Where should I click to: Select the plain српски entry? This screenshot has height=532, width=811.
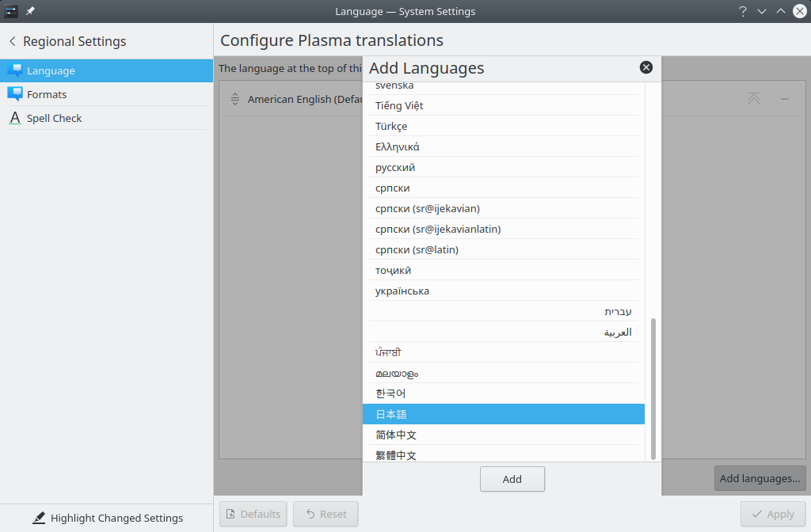[x=504, y=188]
